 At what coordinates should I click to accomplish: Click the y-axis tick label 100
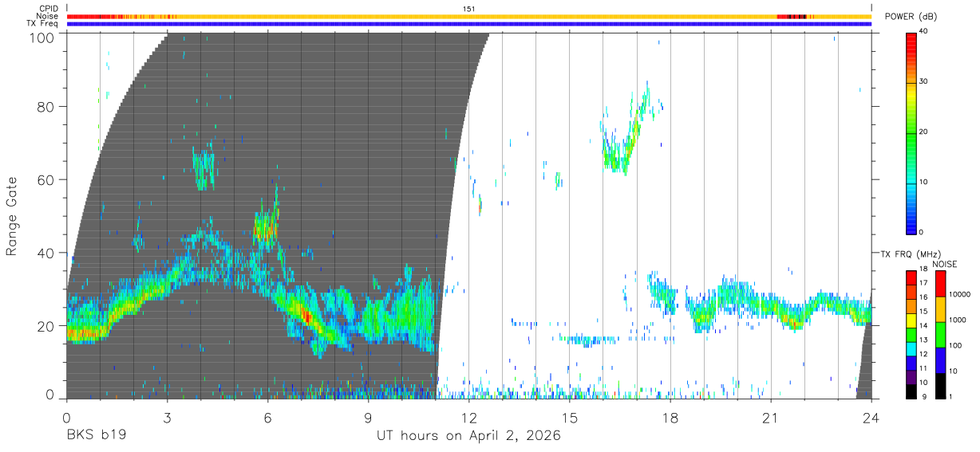pos(41,37)
